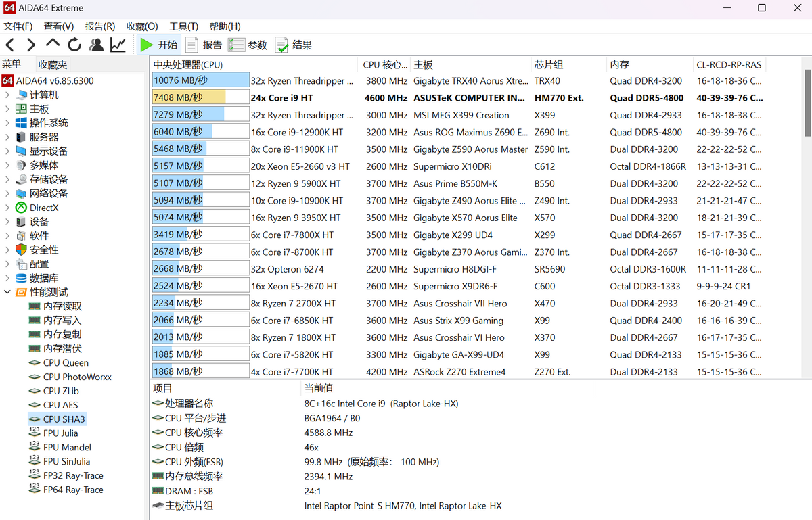This screenshot has height=520, width=812.
Task: Select the 内存读取 benchmark icon
Action: point(35,306)
